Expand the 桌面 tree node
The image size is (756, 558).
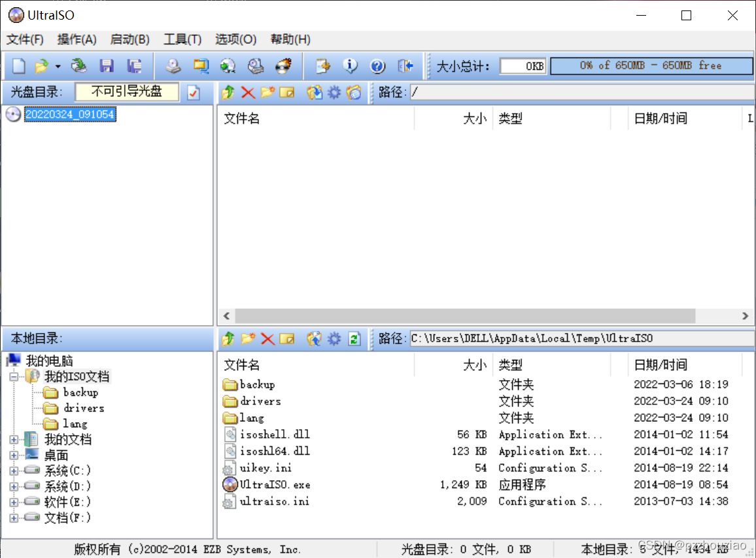click(x=14, y=455)
